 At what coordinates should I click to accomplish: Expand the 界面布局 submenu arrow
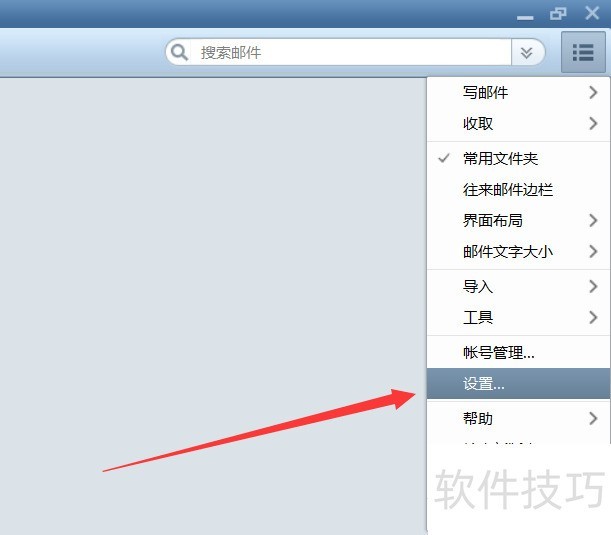click(x=593, y=220)
